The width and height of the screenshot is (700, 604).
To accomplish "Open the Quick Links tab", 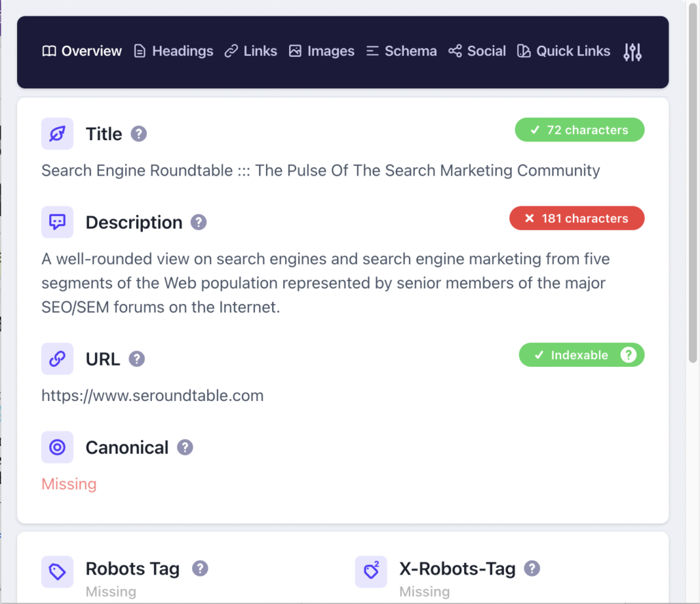I will (563, 51).
